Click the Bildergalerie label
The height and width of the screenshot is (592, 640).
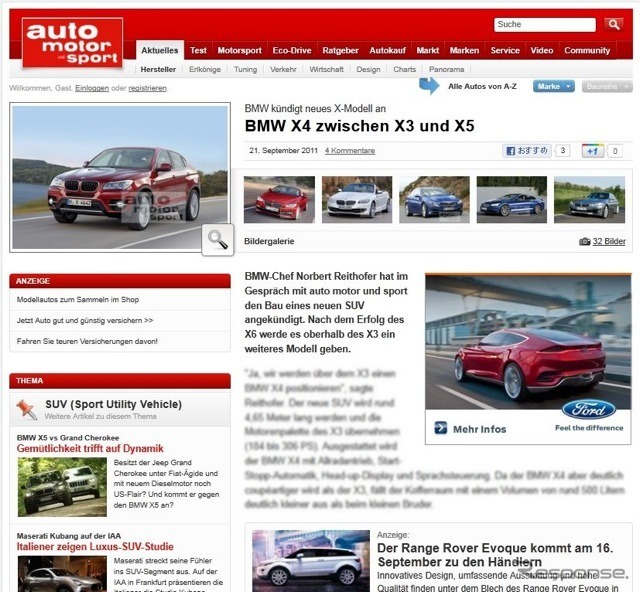(x=269, y=241)
